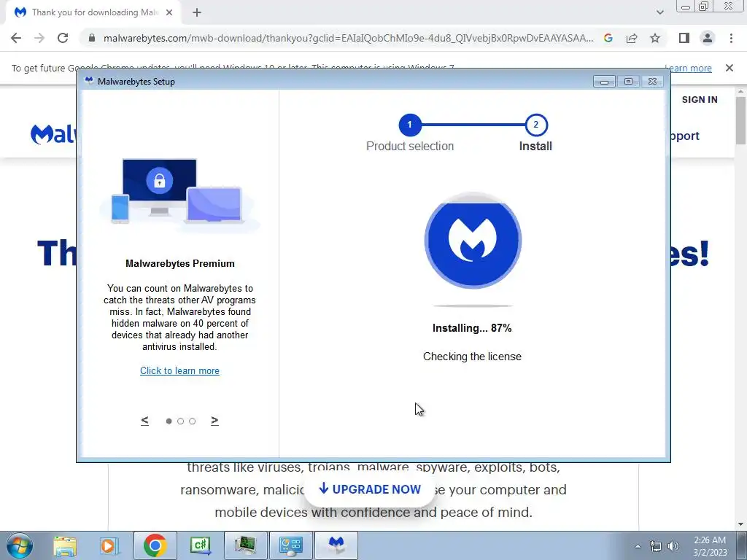Share this page icon in address bar
747x560 pixels.
click(632, 38)
